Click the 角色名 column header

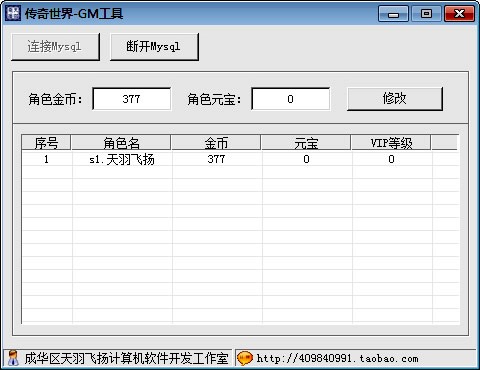coord(121,143)
